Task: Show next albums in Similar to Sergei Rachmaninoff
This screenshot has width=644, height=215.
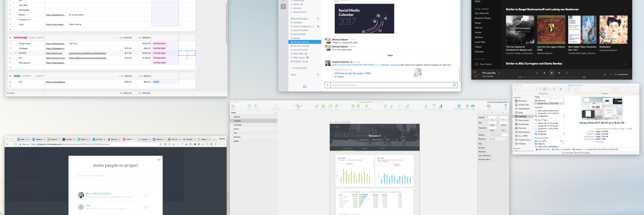Action: 625,10
